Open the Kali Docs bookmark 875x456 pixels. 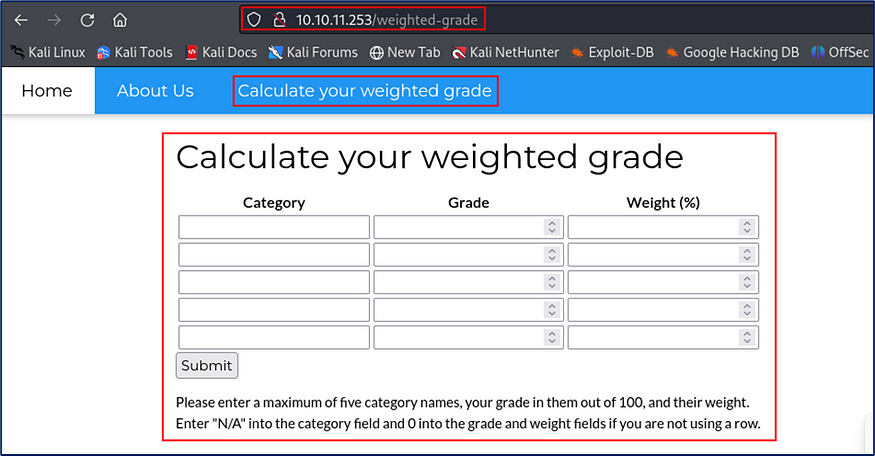click(x=221, y=52)
